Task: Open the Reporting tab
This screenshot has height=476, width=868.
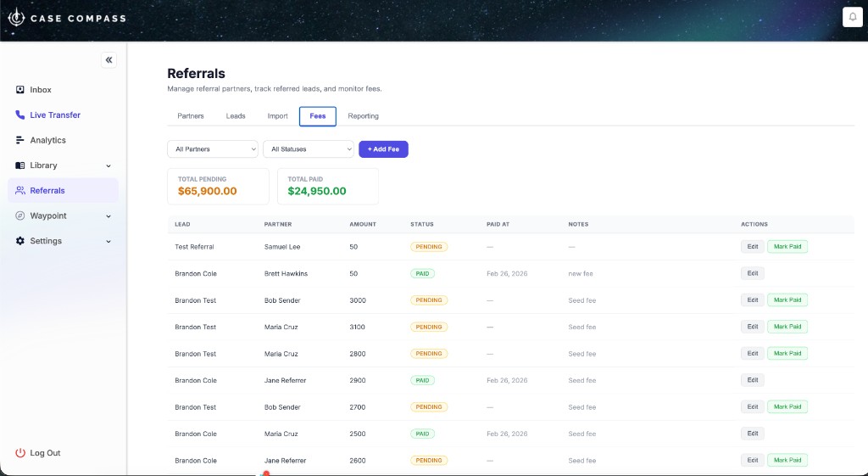Action: coord(363,115)
